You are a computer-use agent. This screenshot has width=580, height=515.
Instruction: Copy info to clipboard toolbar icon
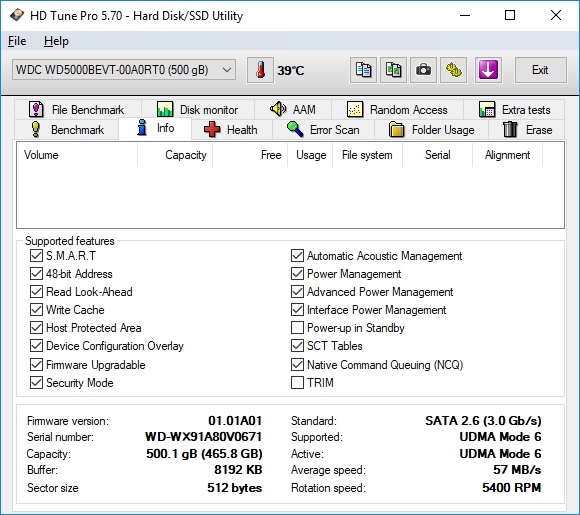pyautogui.click(x=363, y=70)
